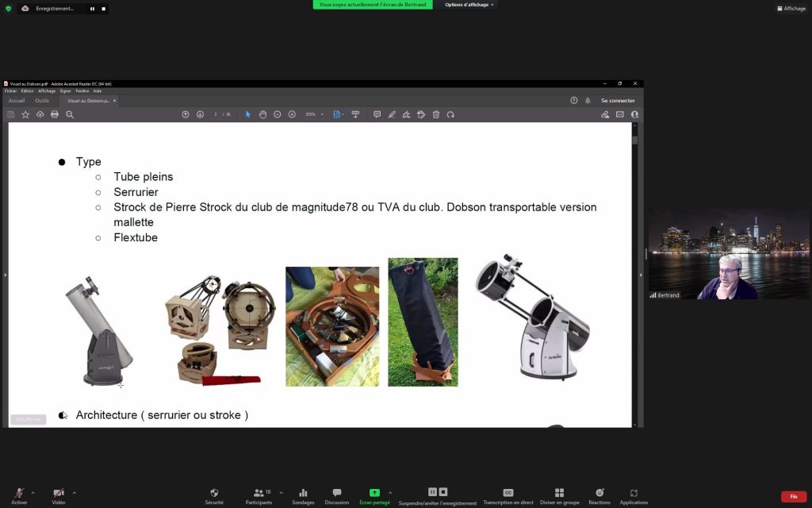This screenshot has width=812, height=508.
Task: Pause the recording from bottom Zoom toolbar
Action: click(432, 492)
